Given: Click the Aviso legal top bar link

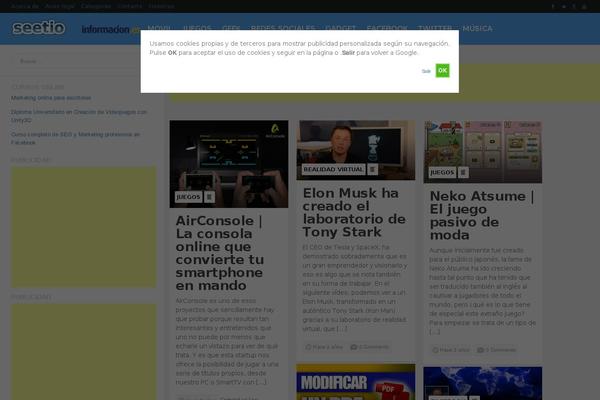Looking at the screenshot, I should coord(60,6).
